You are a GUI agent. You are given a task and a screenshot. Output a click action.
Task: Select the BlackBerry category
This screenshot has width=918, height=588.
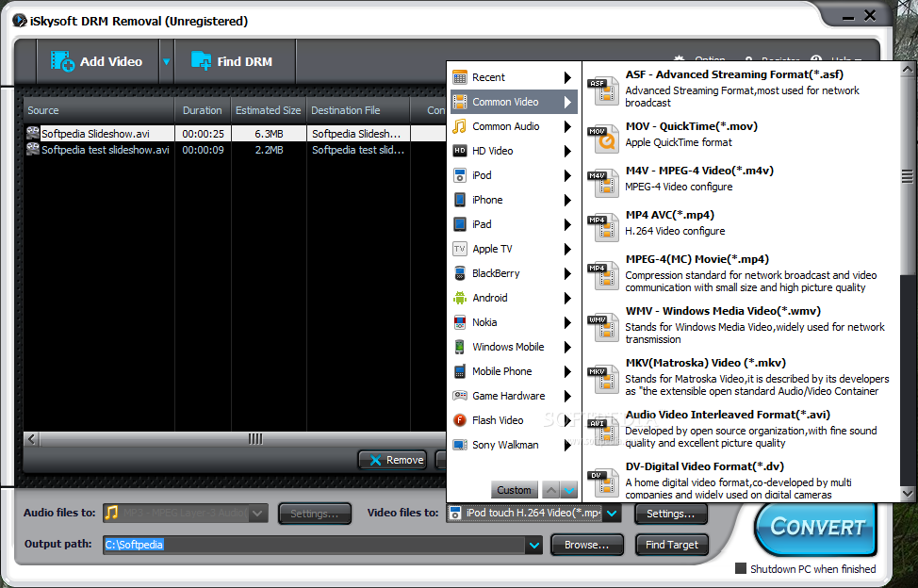pos(514,273)
